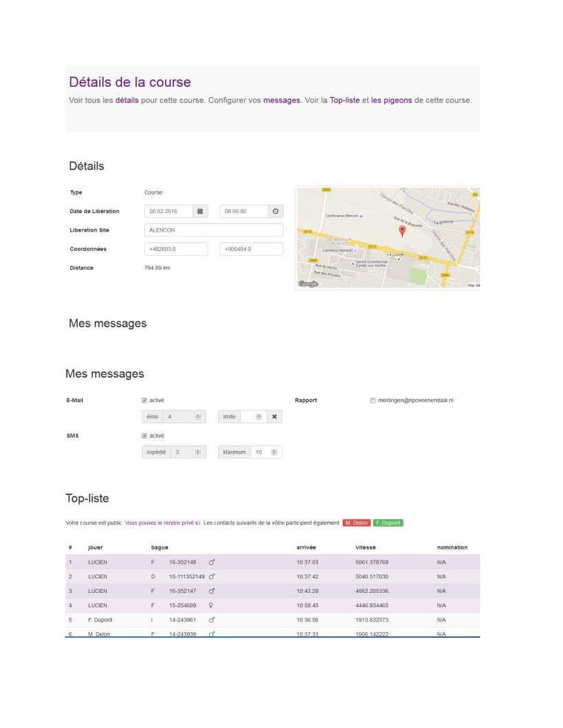Click the limite stepper arrows
Viewport: 563px width, 728px height.
point(259,417)
